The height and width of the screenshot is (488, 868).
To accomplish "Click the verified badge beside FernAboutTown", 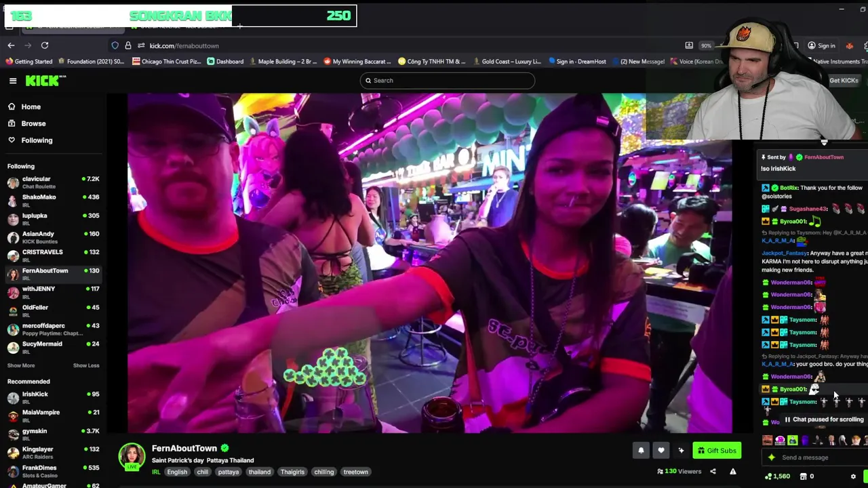I will (x=224, y=448).
